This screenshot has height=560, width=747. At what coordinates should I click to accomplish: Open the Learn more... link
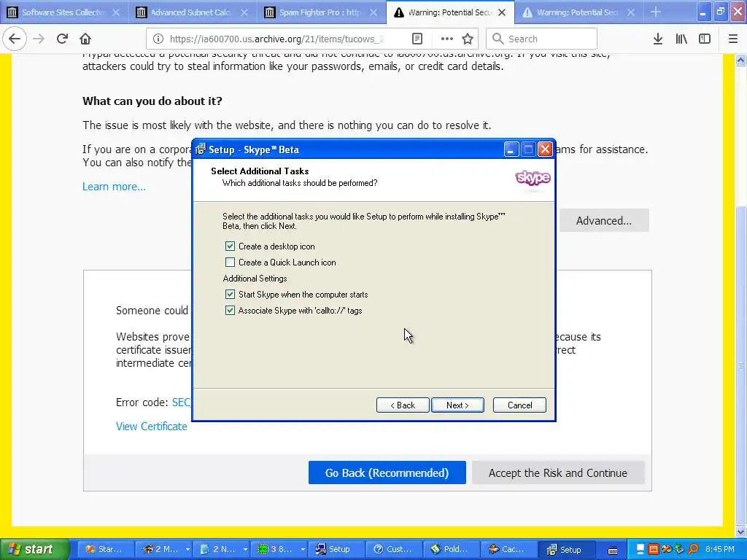point(114,187)
